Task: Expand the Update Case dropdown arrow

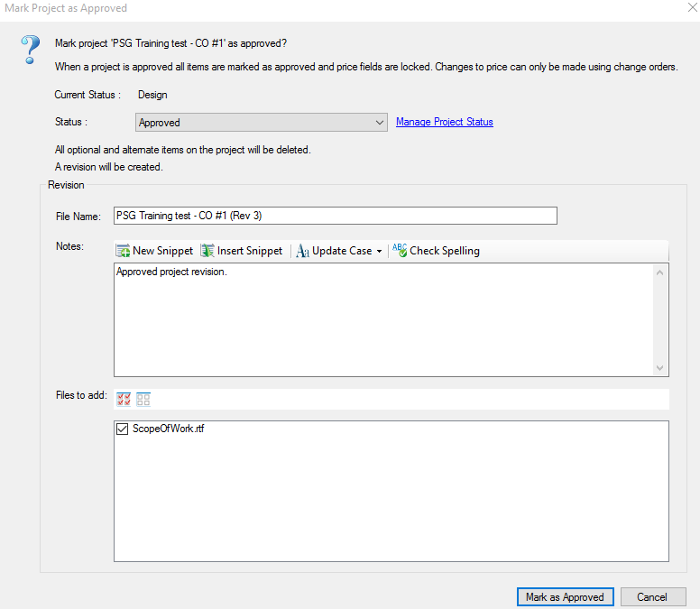Action: pos(379,252)
